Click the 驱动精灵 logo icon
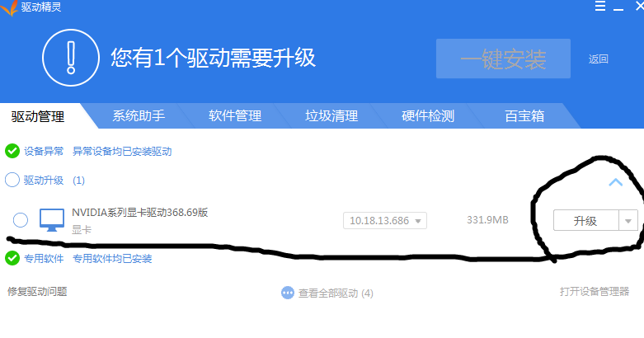 (x=8, y=7)
